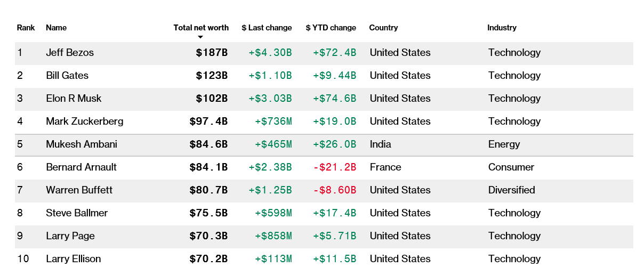Sort by the Rank column header
644x267 pixels.
(26, 28)
